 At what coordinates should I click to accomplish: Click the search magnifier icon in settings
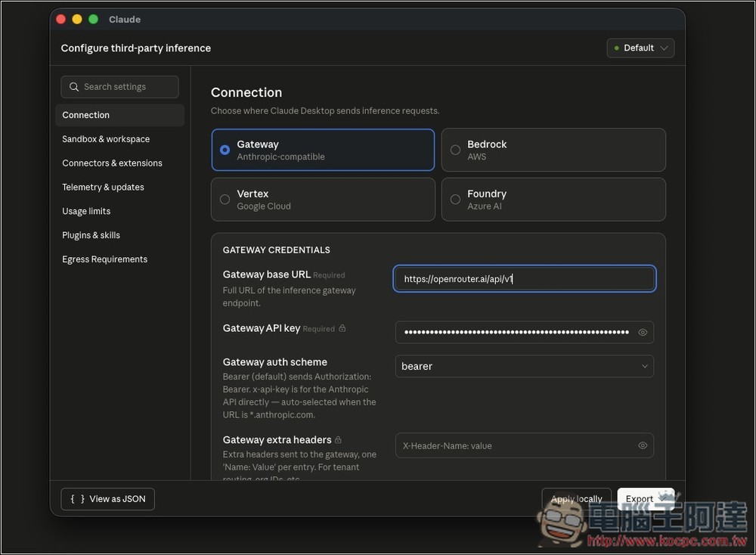(x=74, y=87)
